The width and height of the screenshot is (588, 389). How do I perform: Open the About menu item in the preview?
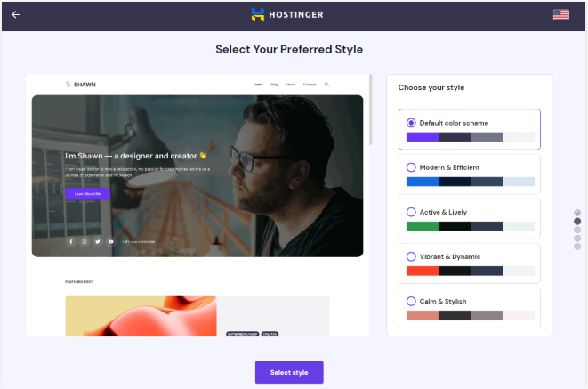290,85
